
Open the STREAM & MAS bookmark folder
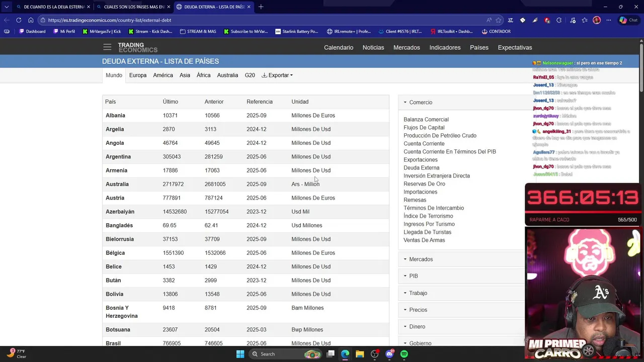(198, 31)
